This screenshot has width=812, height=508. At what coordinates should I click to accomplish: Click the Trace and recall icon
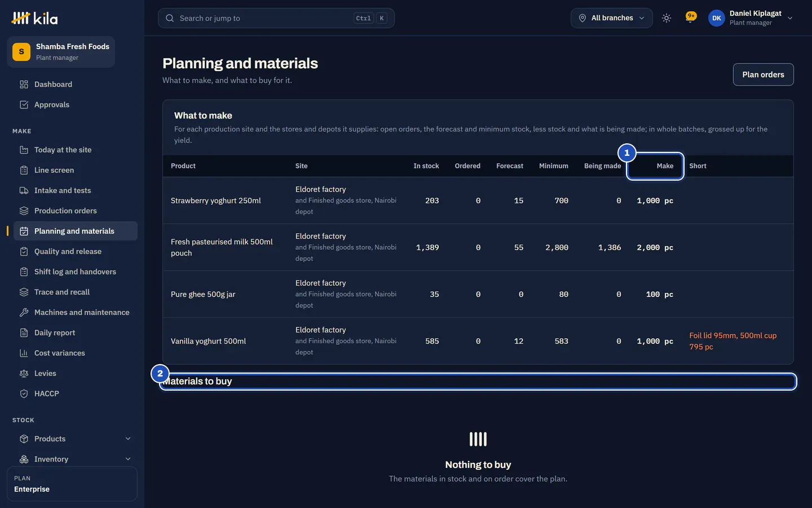[24, 292]
